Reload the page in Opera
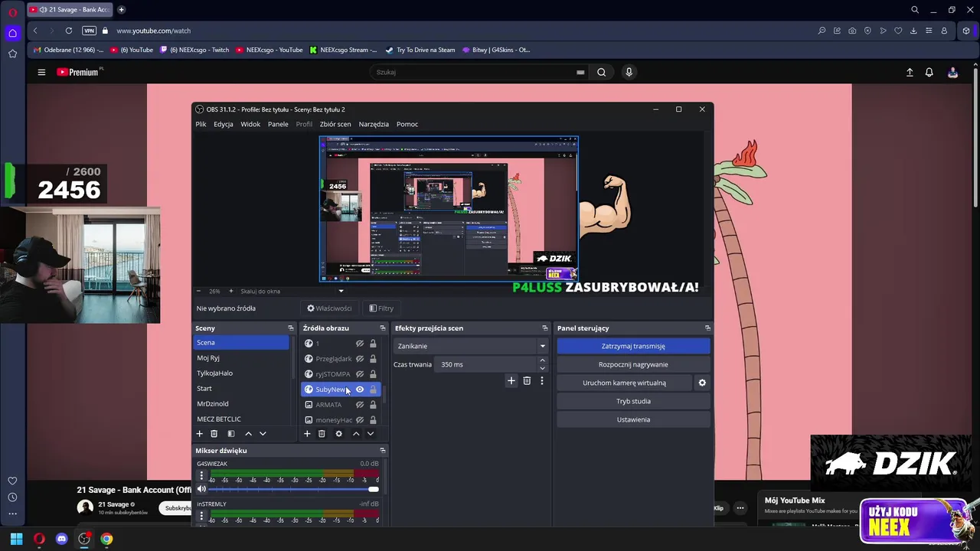The image size is (980, 551). point(69,31)
